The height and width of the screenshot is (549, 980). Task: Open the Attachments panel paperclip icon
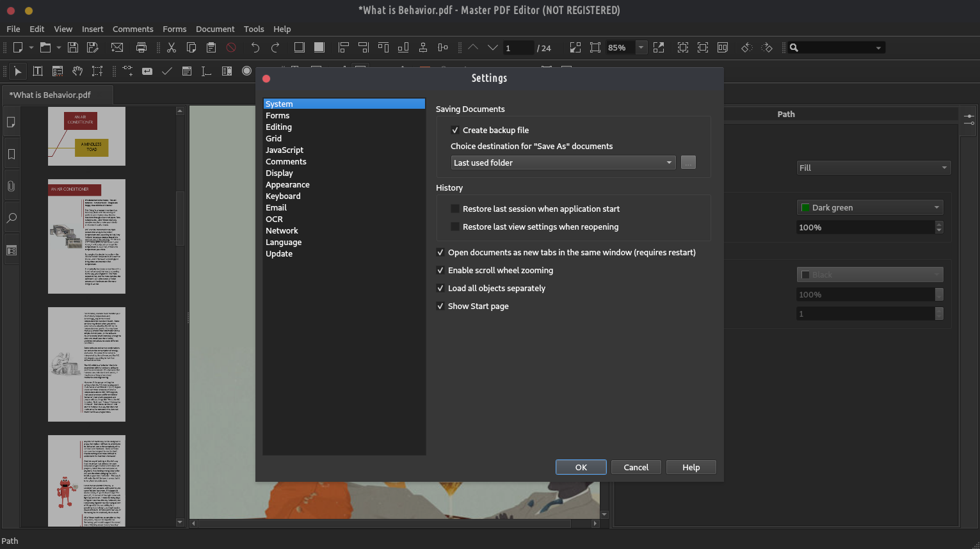click(11, 186)
